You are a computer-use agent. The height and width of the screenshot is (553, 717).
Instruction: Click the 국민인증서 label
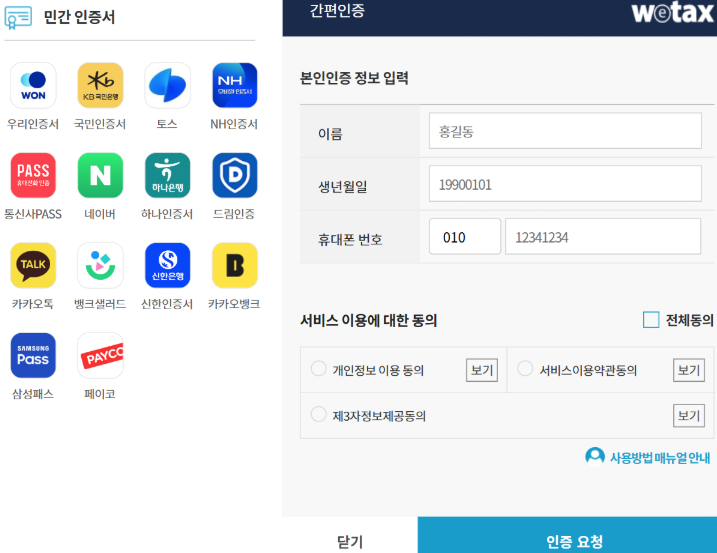[x=100, y=124]
